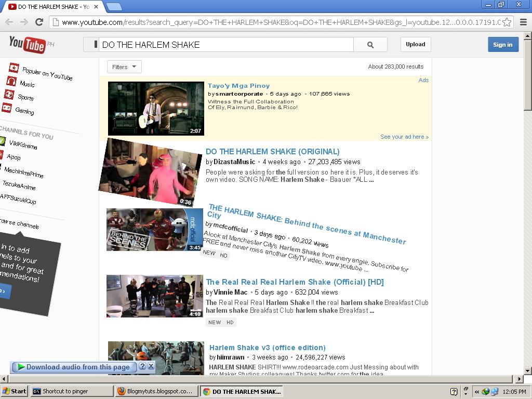This screenshot has width=532, height=399.
Task: Click the browser address bar
Action: (x=280, y=22)
